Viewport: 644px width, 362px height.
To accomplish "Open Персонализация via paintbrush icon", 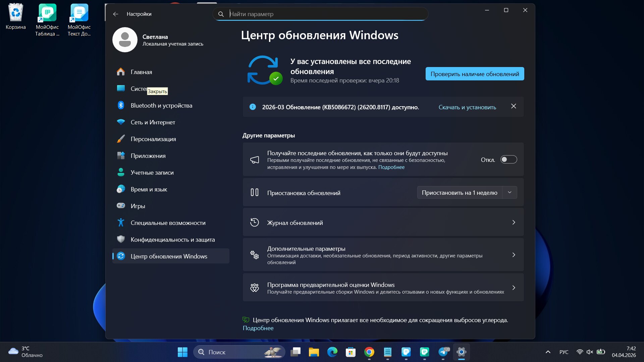I will tap(121, 139).
